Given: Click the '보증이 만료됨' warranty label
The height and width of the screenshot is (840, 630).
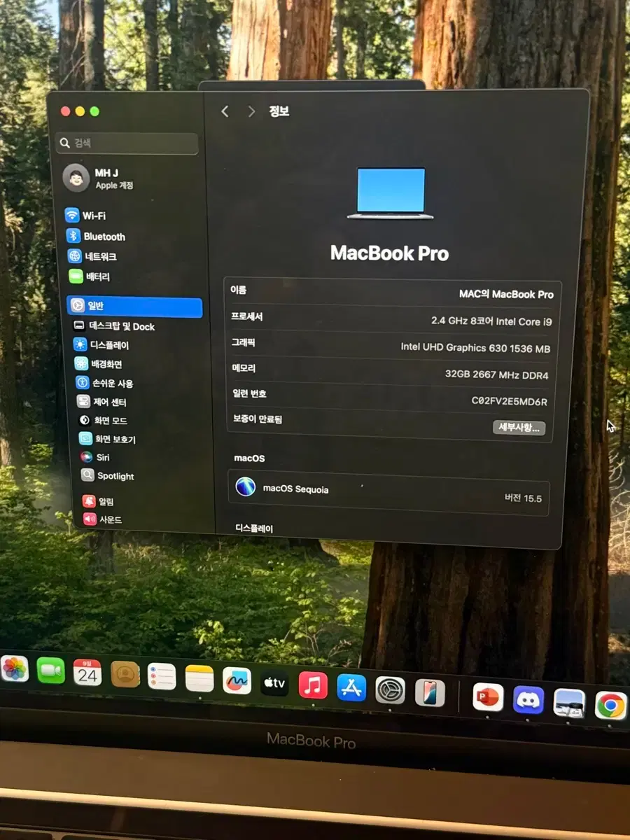Looking at the screenshot, I should pos(258,419).
